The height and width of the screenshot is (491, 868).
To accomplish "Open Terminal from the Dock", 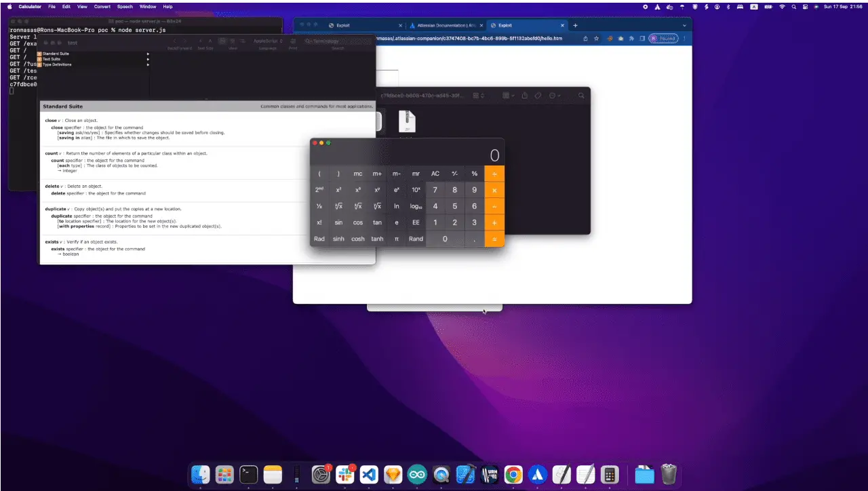I will (x=249, y=475).
